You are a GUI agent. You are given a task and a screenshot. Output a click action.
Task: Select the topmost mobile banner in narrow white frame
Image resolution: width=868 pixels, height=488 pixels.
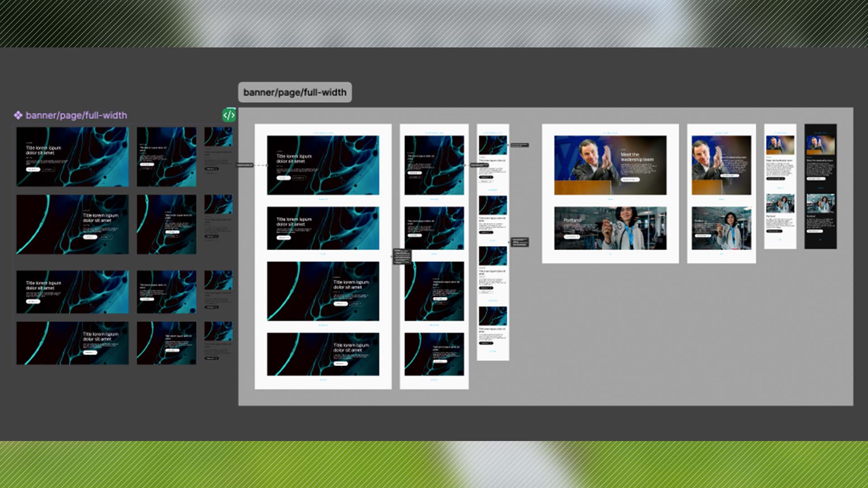pos(493,145)
